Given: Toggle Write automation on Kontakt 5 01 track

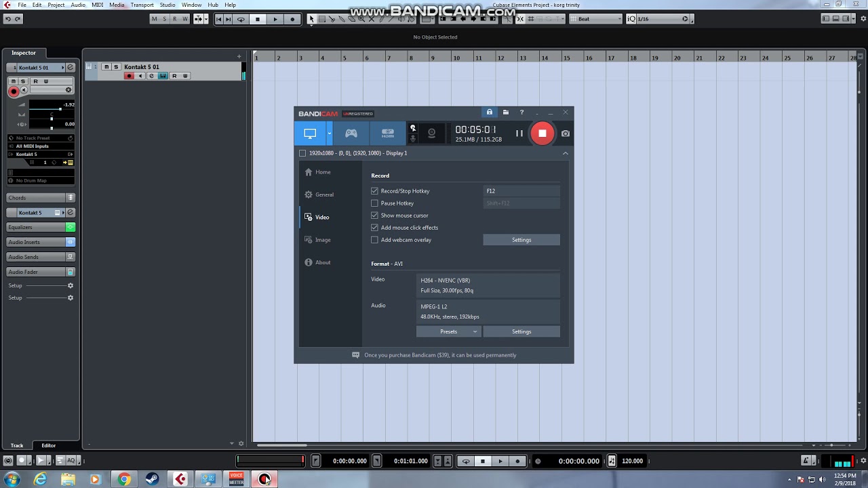Looking at the screenshot, I should 184,76.
